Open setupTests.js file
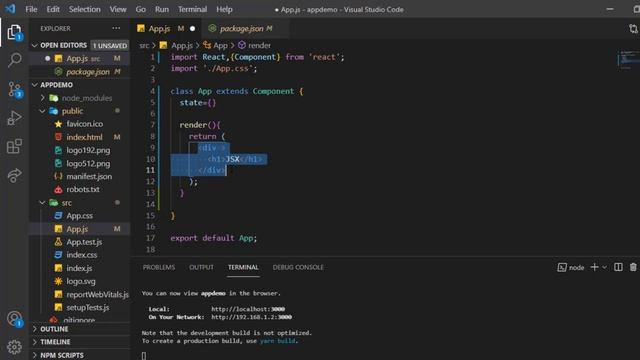This screenshot has height=360, width=640. (80, 307)
